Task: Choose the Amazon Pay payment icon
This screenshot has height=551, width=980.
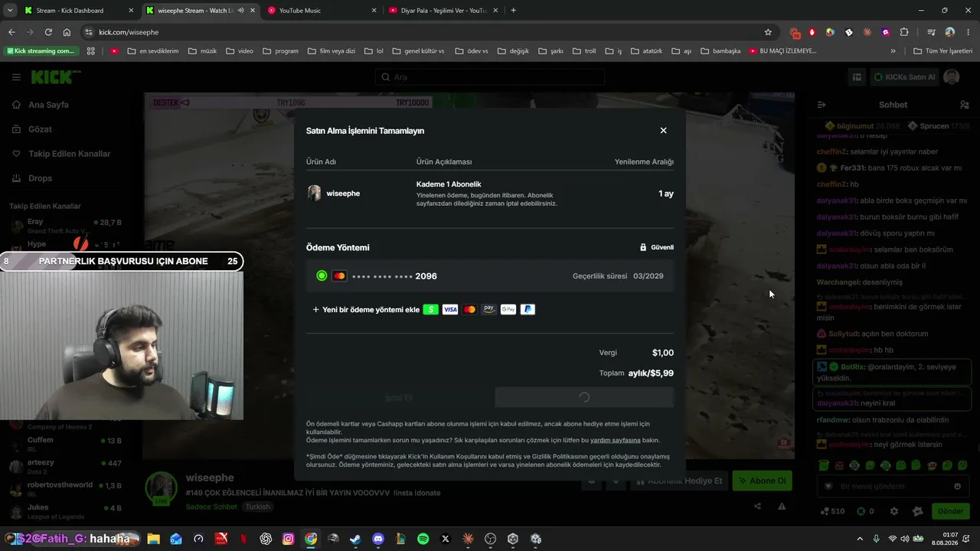Action: 488,309
